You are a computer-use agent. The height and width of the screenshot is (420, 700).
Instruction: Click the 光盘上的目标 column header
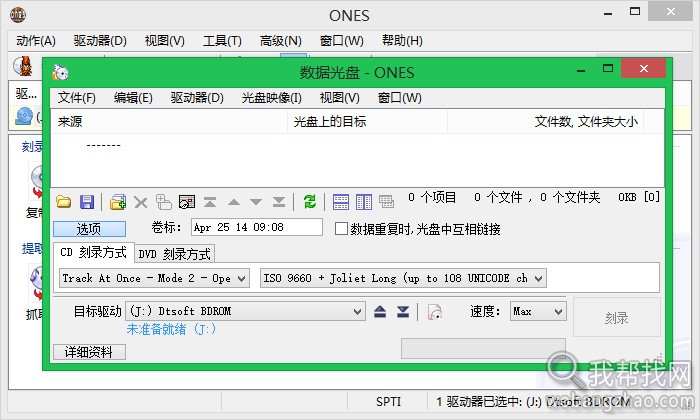click(x=367, y=121)
